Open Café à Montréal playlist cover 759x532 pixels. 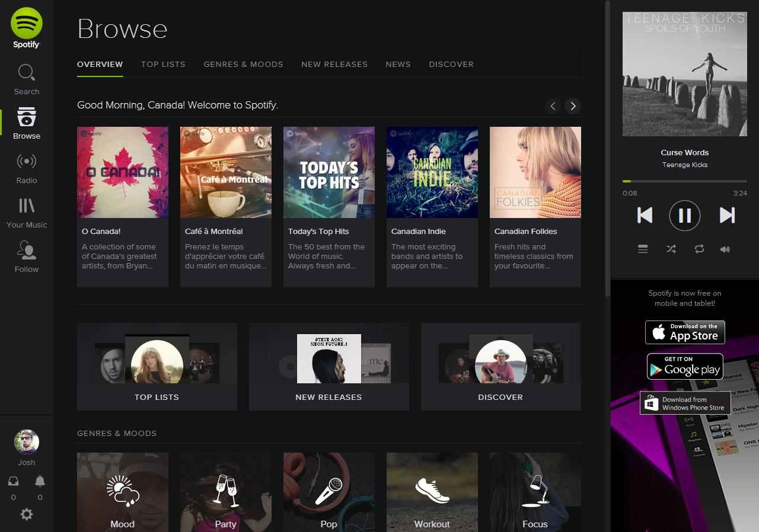point(226,172)
